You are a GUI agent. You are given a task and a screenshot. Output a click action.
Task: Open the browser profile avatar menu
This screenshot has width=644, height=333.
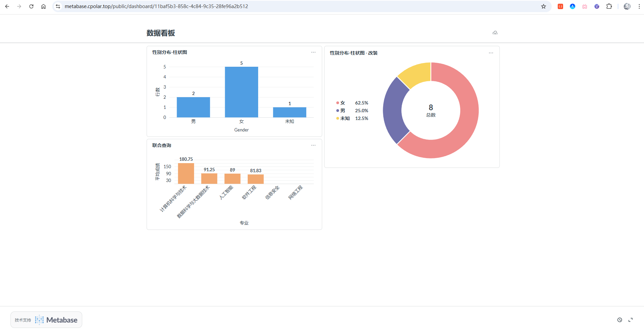(627, 6)
